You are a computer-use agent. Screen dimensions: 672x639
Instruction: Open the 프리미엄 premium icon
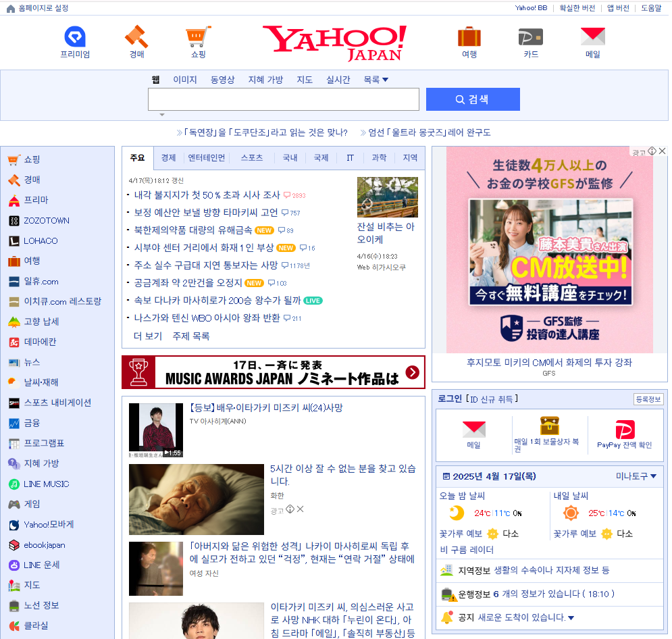pos(75,37)
